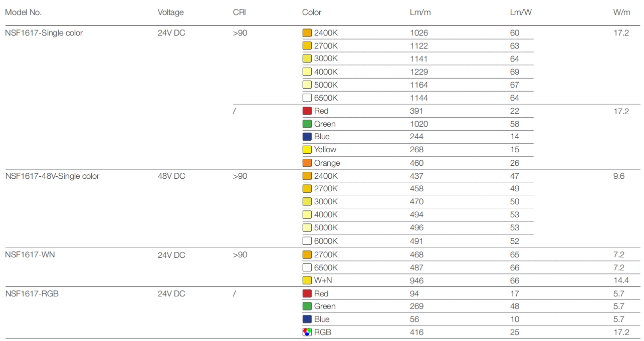Viewport: 644px width, 341px height.
Task: Select model name 'NSF1617-RGB'
Action: coord(32,294)
